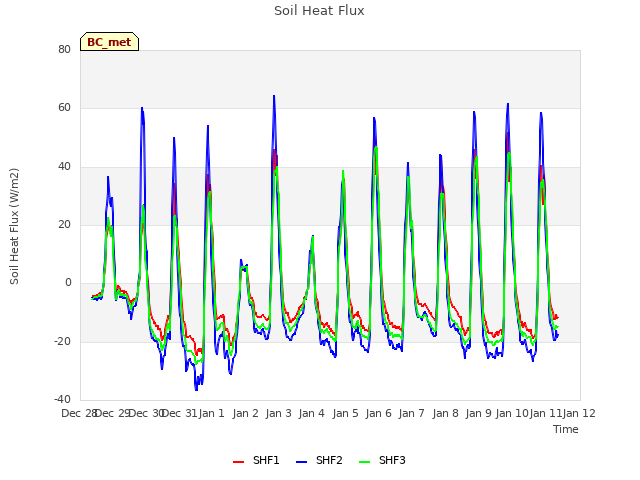
Task: Click the 20 y-axis tick label
Action: coord(64,224)
